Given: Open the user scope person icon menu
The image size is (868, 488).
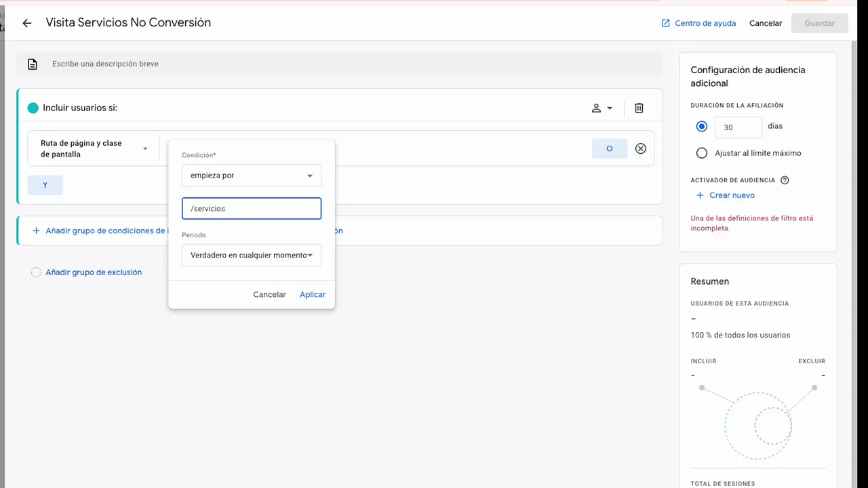Looking at the screenshot, I should [601, 108].
